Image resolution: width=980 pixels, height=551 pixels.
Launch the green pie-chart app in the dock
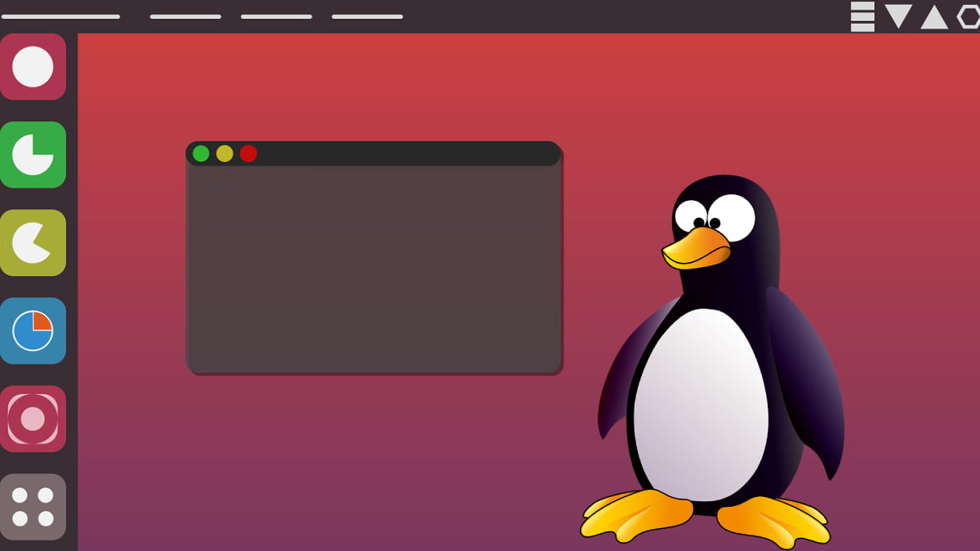(x=33, y=156)
